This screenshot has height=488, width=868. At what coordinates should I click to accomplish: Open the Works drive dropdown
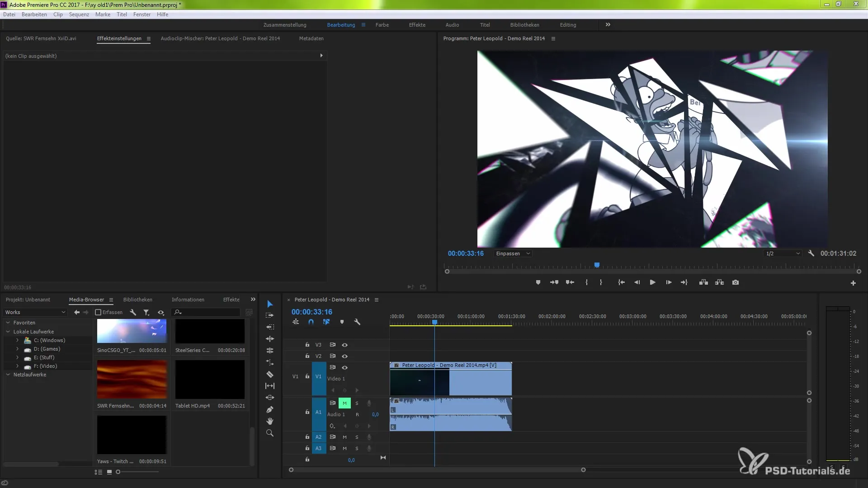[x=35, y=312]
